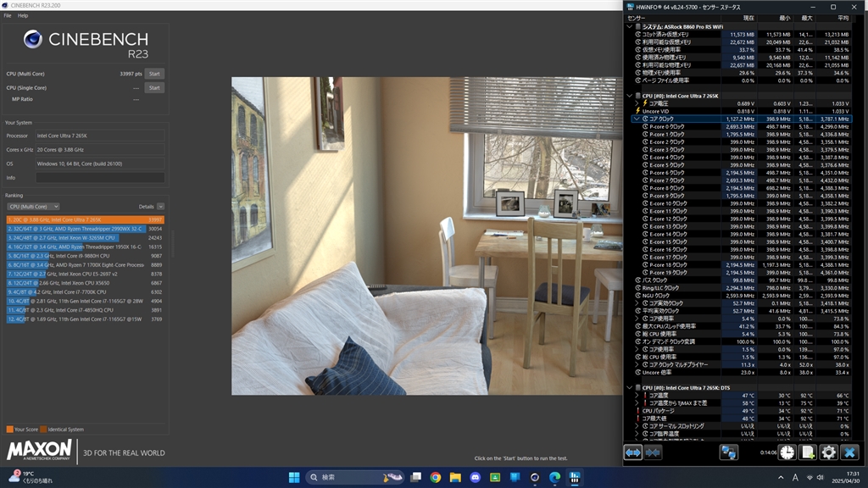Click the taskbar clock showing 17:31
The image size is (868, 488).
845,478
